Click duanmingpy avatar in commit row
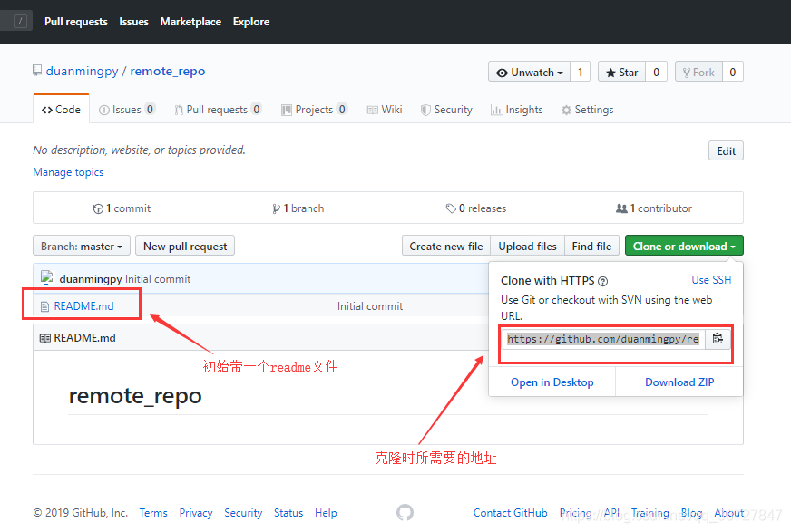 point(47,277)
